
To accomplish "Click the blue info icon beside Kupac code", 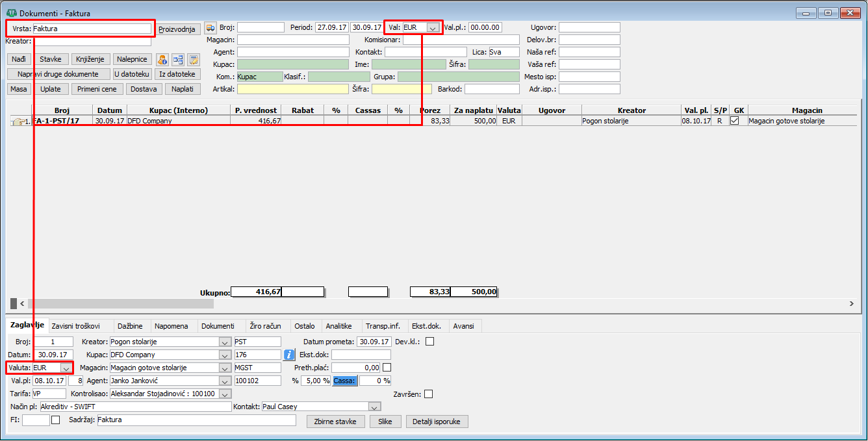I will coord(290,355).
